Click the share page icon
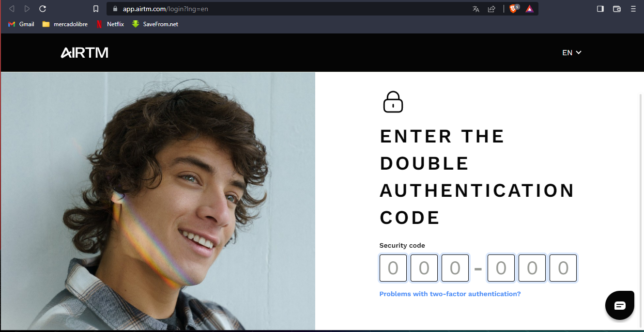This screenshot has height=332, width=644. click(491, 9)
